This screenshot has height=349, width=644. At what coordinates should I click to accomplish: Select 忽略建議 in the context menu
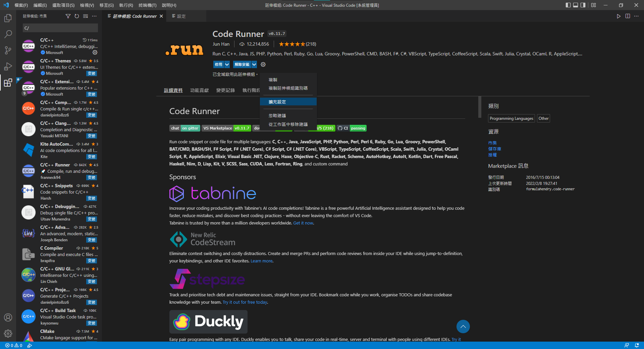[x=288, y=116]
